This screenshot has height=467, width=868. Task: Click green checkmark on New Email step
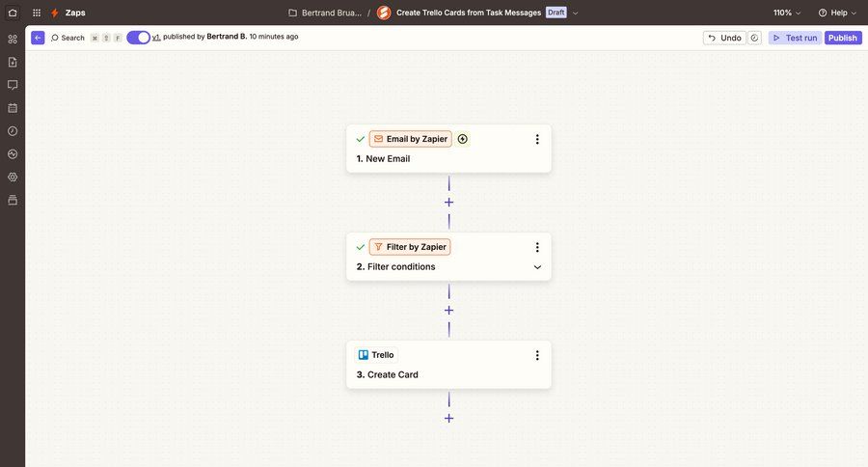click(361, 139)
